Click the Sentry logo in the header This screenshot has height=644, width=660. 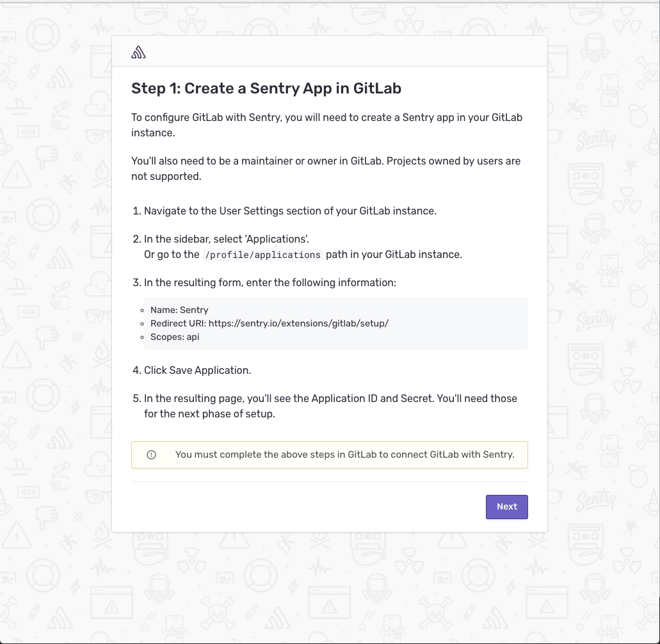pyautogui.click(x=138, y=52)
